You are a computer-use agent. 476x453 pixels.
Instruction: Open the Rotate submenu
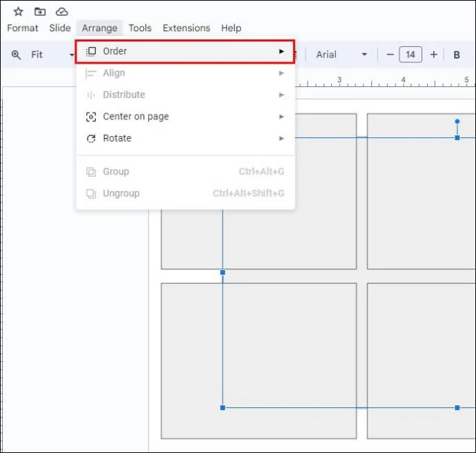(x=185, y=139)
